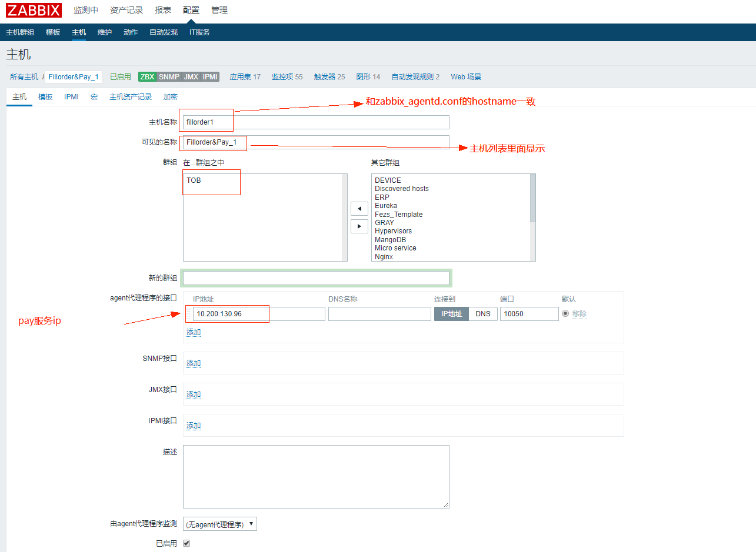Click 移除 for the agent interface
Viewport: 756px width, 552px height.
pos(580,314)
